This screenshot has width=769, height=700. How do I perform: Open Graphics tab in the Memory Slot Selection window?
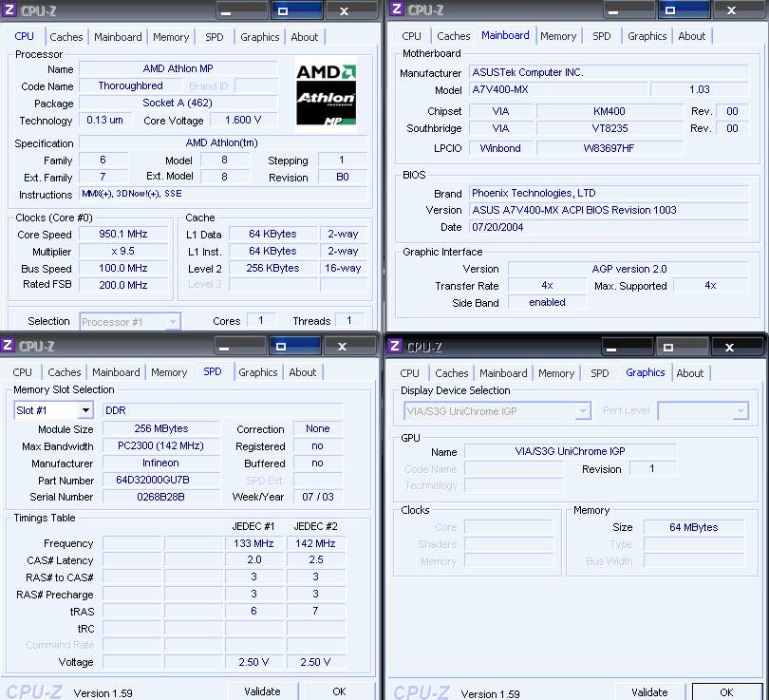tap(258, 372)
